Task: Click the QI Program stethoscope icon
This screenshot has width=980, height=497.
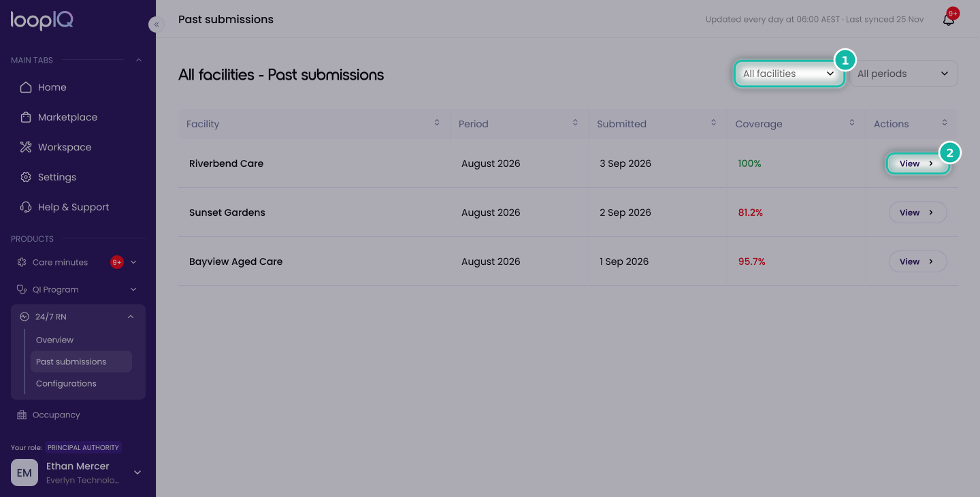Action: 22,289
